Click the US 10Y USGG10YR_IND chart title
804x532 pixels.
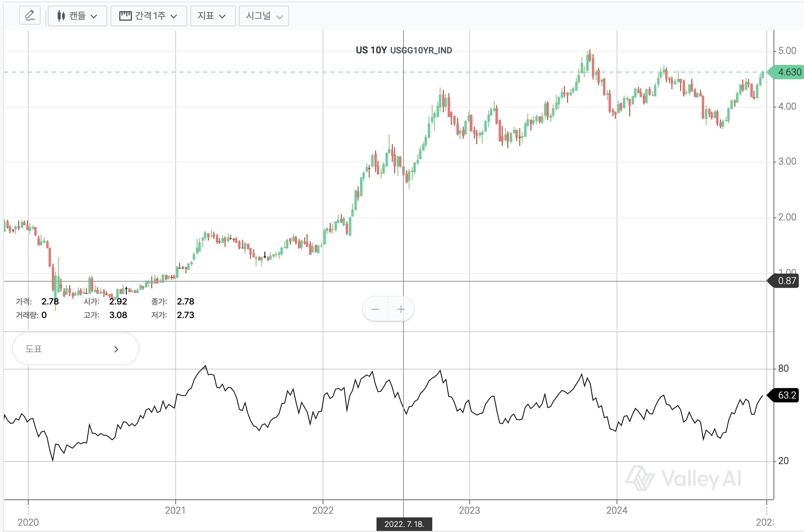point(404,50)
